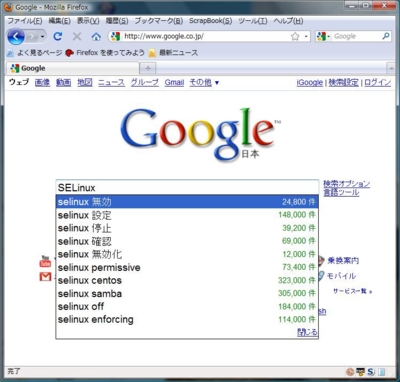Click the Gmail envelope icon on the page
The image size is (400, 382).
point(45,276)
